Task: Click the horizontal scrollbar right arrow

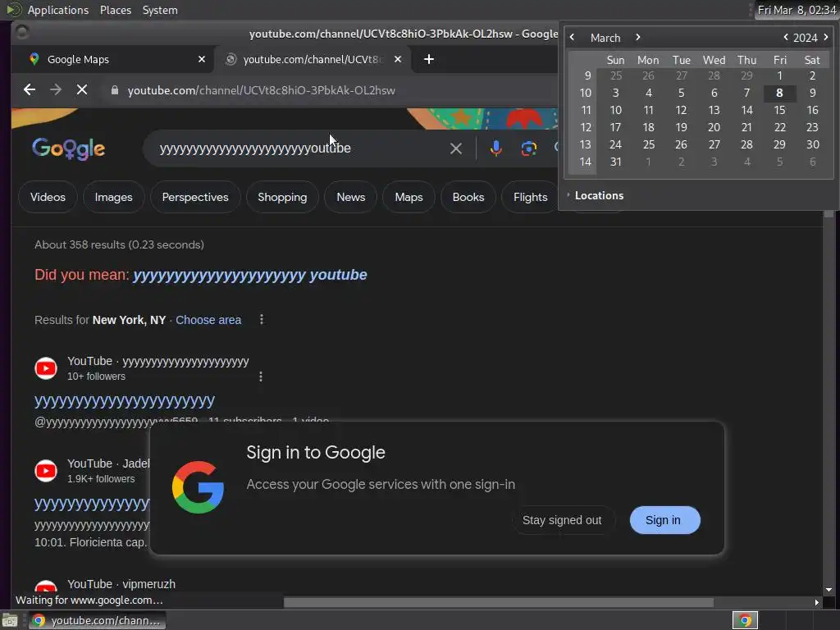Action: [816, 603]
